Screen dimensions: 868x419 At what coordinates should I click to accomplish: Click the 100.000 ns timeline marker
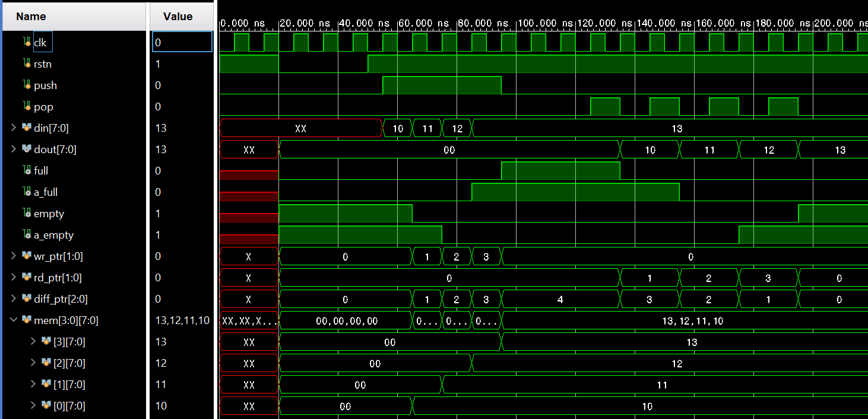[x=547, y=23]
